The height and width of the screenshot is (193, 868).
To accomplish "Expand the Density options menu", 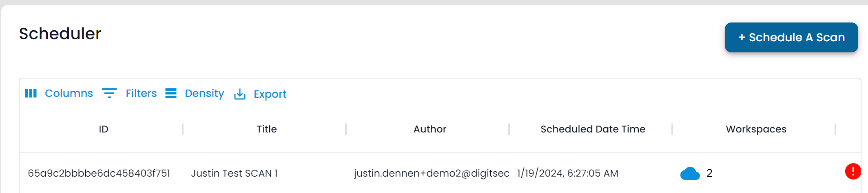I will (x=195, y=93).
